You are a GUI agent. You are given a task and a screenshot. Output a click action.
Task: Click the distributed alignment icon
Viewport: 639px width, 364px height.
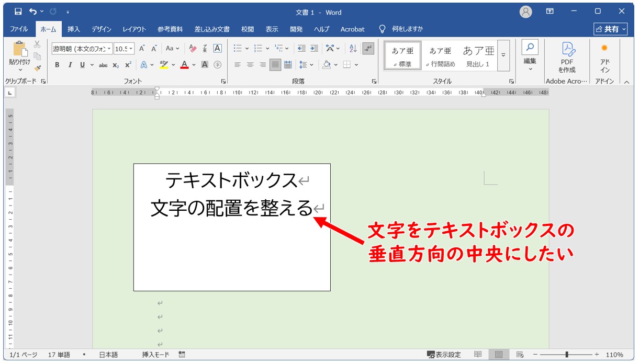[x=288, y=65]
